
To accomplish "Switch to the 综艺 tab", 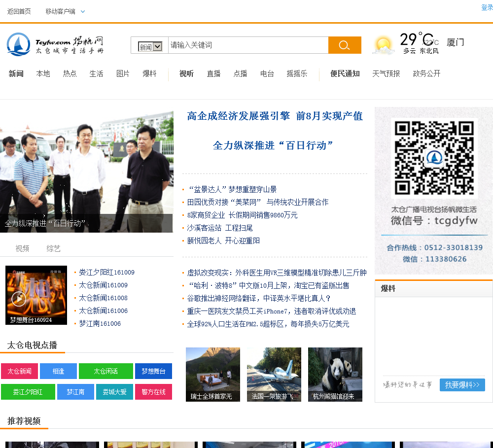I will [x=53, y=248].
